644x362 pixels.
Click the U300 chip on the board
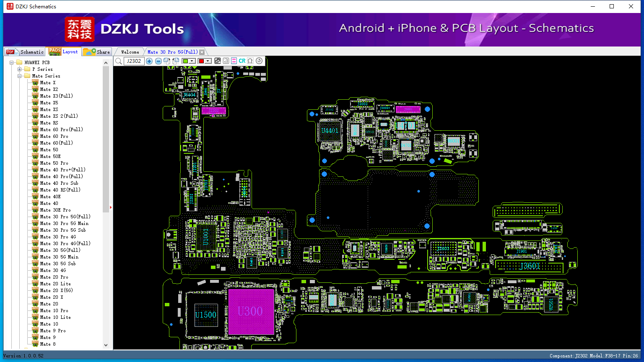(x=251, y=311)
